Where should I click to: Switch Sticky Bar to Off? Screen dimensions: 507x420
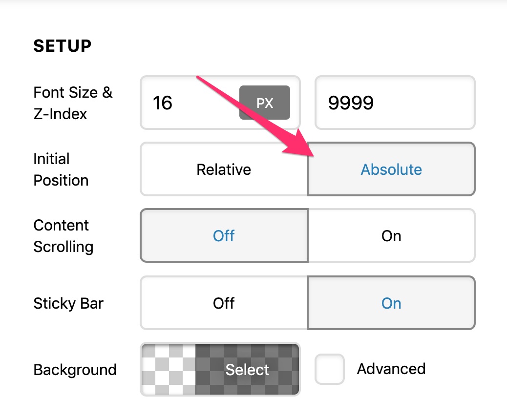click(224, 303)
